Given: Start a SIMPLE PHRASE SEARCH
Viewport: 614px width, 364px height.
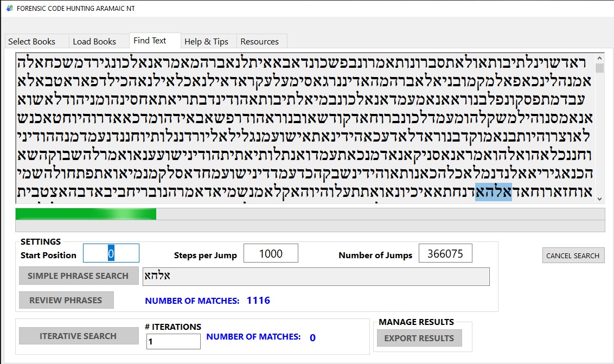Looking at the screenshot, I should click(x=78, y=276).
